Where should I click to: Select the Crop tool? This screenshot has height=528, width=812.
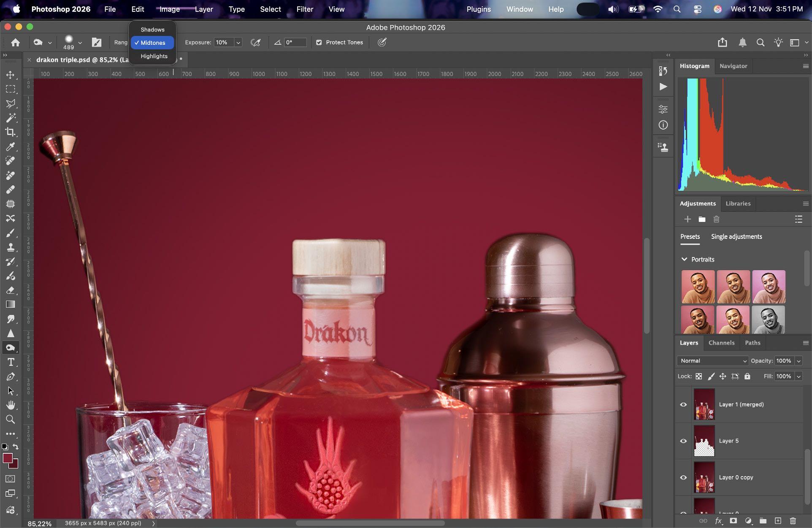coord(11,132)
